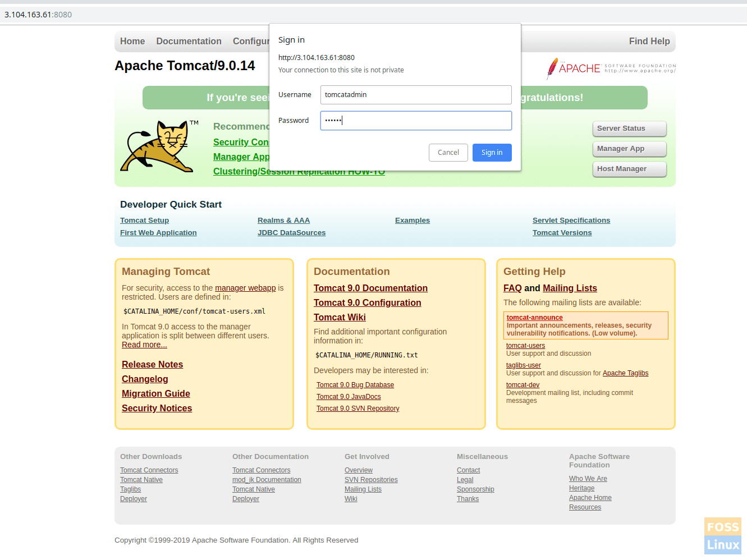Open the mod_jk Documentation link
747x560 pixels.
tap(267, 480)
